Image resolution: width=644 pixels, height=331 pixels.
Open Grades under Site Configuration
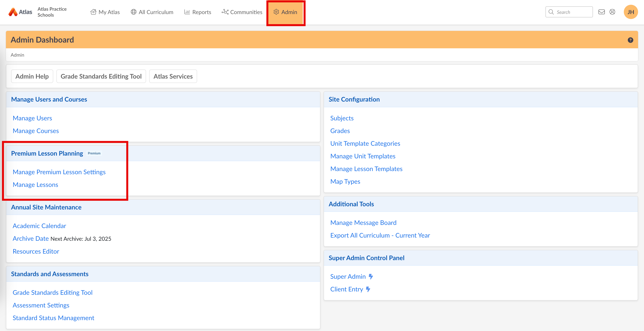tap(340, 131)
